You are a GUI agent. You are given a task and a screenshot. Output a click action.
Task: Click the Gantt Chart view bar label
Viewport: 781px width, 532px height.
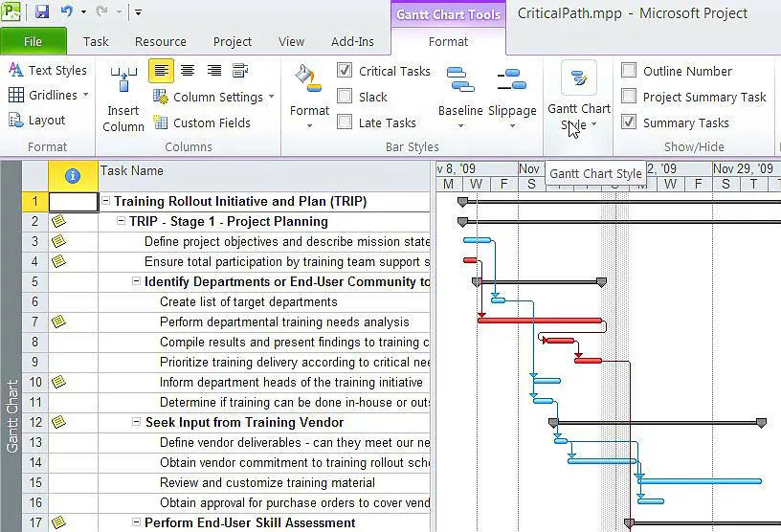click(x=11, y=416)
